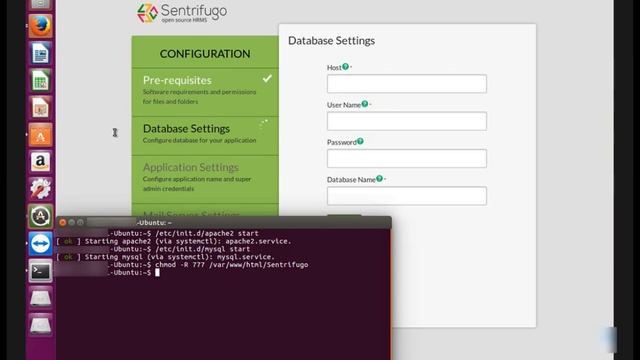Screen dimensions: 640x360
Task: Open Terminal icon in the dock
Action: pyautogui.click(x=40, y=271)
